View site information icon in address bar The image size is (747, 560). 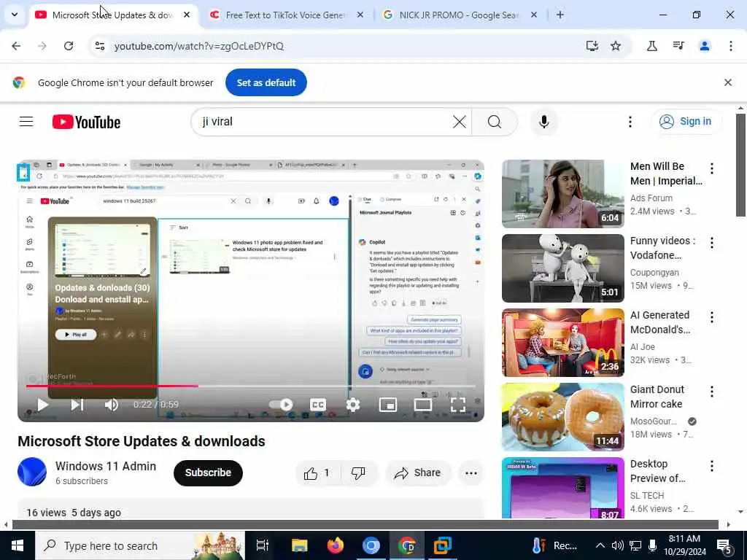99,46
